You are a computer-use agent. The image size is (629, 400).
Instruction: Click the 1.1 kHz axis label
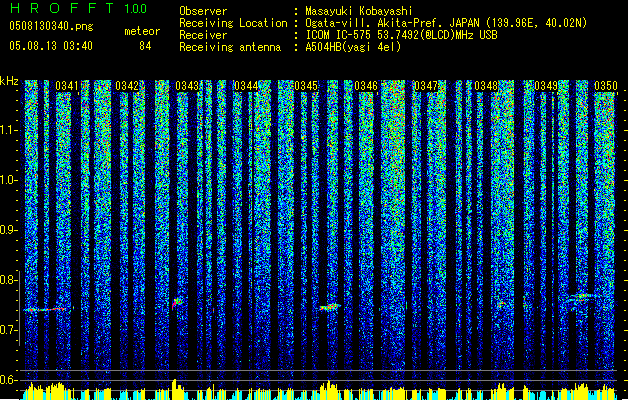pos(9,130)
